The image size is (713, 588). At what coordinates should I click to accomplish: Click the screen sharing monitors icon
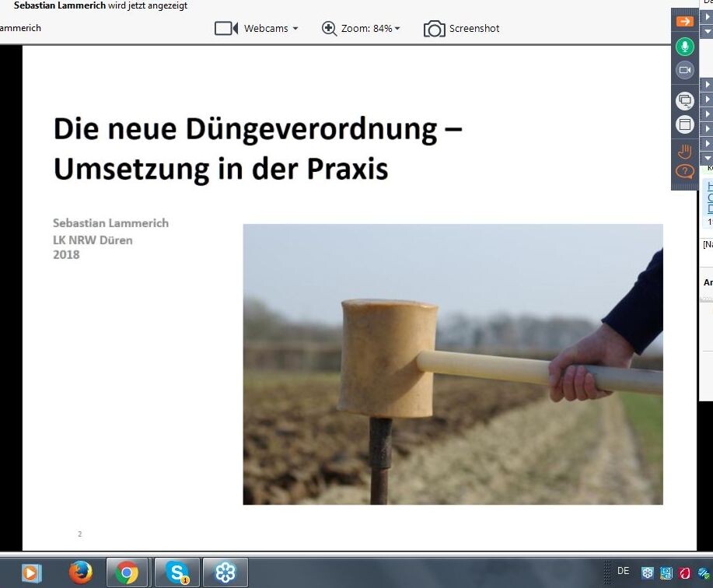pos(684,100)
